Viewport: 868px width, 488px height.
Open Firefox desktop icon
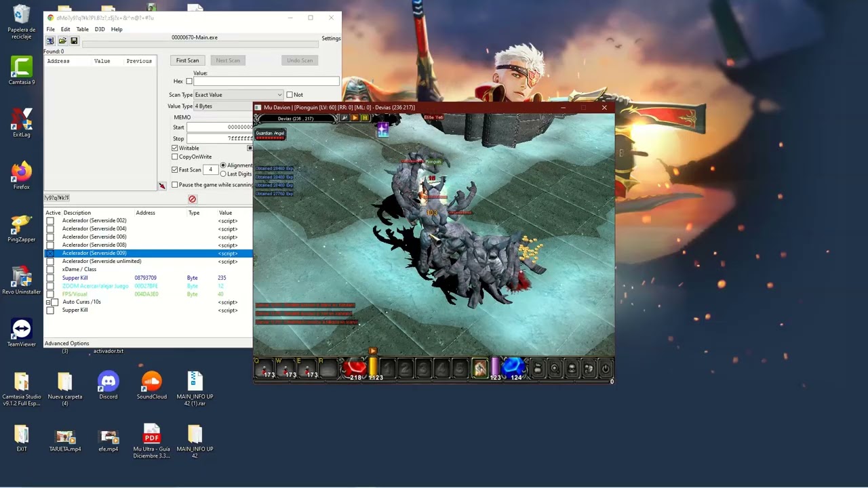pyautogui.click(x=21, y=175)
